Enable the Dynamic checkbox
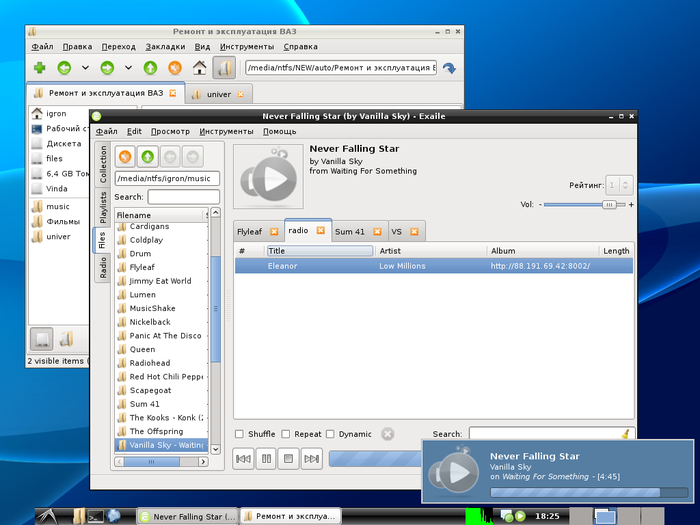This screenshot has height=525, width=700. (x=330, y=434)
